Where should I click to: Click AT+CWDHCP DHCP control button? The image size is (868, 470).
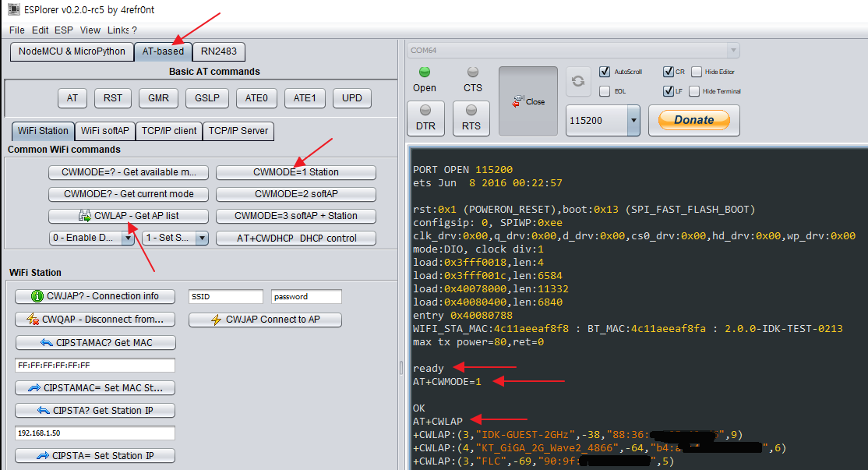click(296, 239)
